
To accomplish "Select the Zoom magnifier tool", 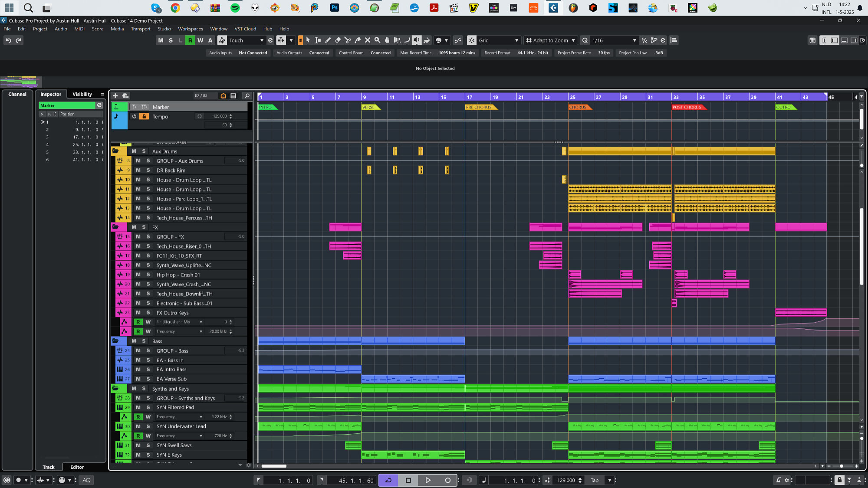I will [x=377, y=40].
